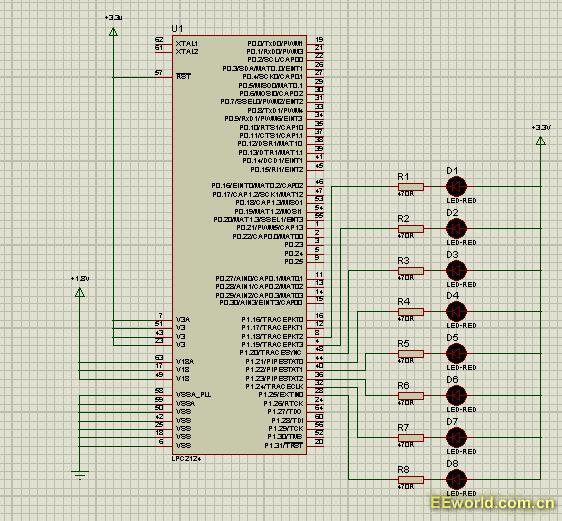Select the D4 LED symbol
This screenshot has height=521, width=562.
(x=456, y=311)
